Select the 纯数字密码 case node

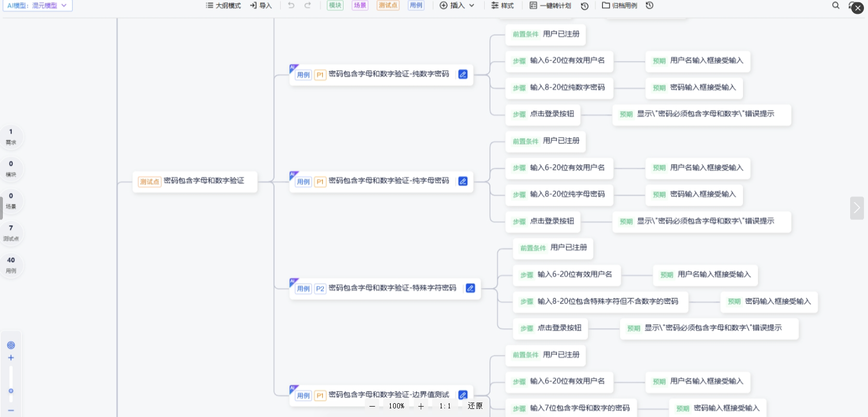tap(381, 75)
